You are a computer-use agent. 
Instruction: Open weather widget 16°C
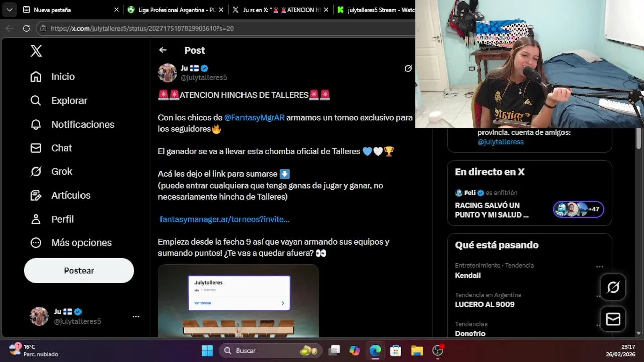click(x=33, y=350)
